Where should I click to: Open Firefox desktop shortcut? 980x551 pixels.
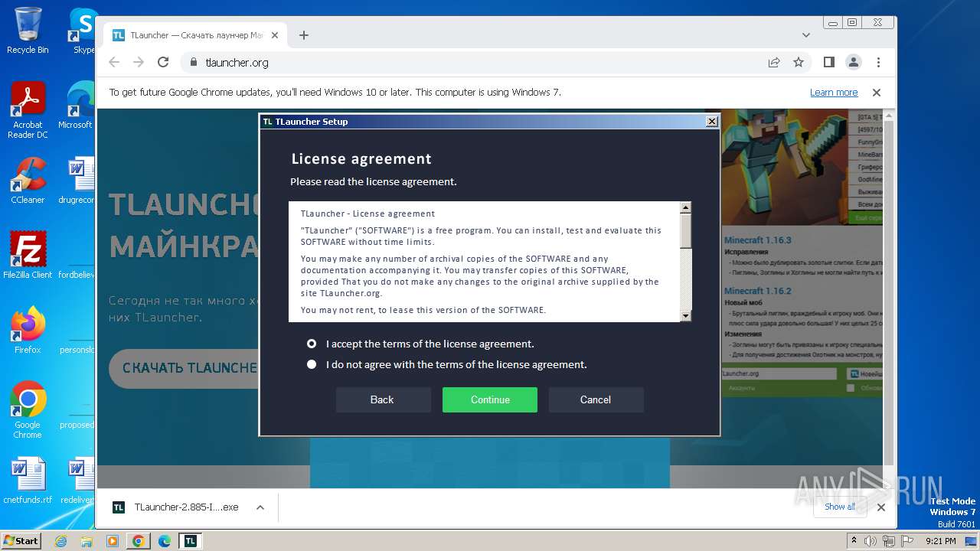tap(28, 331)
